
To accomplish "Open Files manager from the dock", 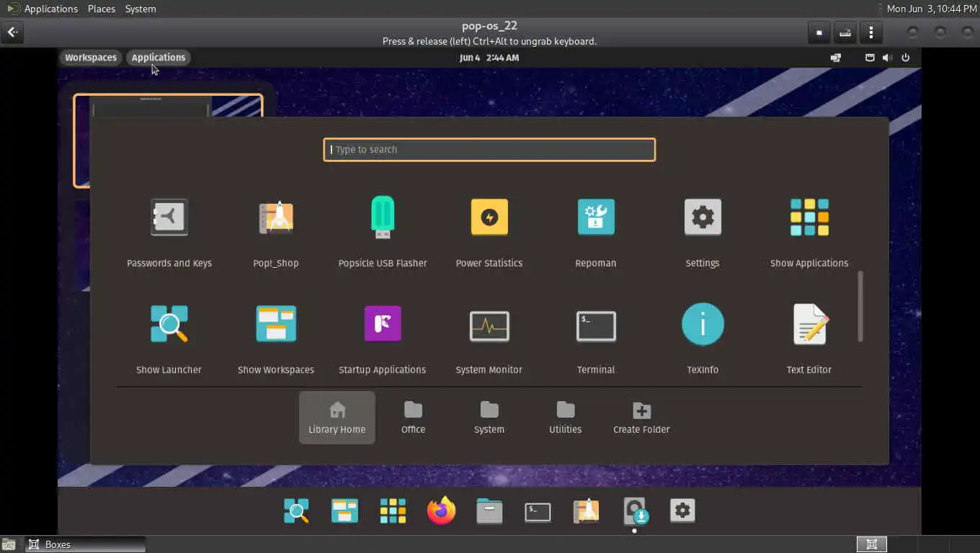I will tap(489, 511).
